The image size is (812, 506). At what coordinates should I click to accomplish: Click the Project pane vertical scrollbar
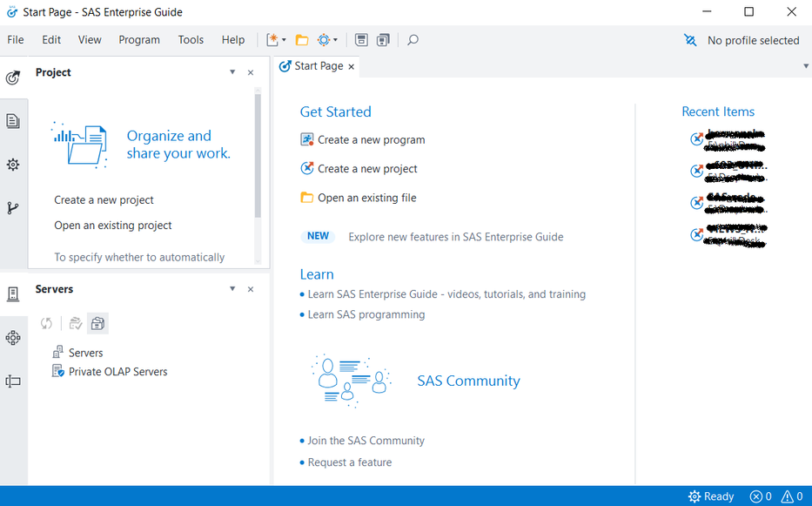click(x=258, y=157)
